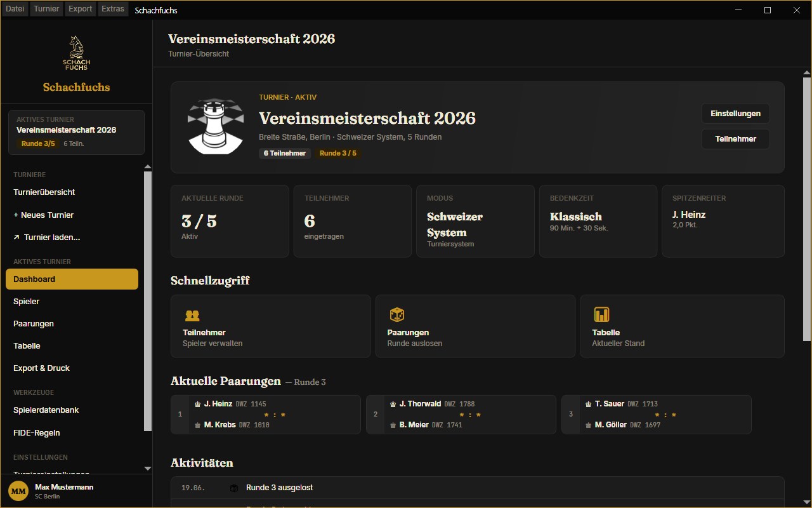Click the king icon next to B. Meier
The height and width of the screenshot is (508, 812).
(x=393, y=425)
